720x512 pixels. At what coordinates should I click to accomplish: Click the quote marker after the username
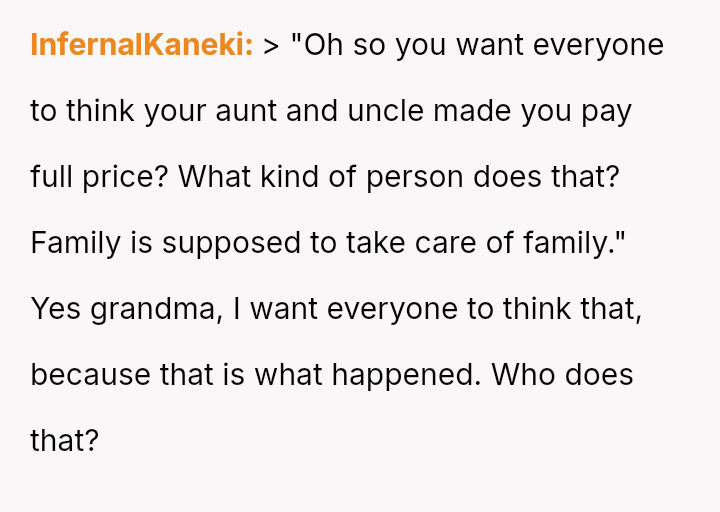(271, 45)
